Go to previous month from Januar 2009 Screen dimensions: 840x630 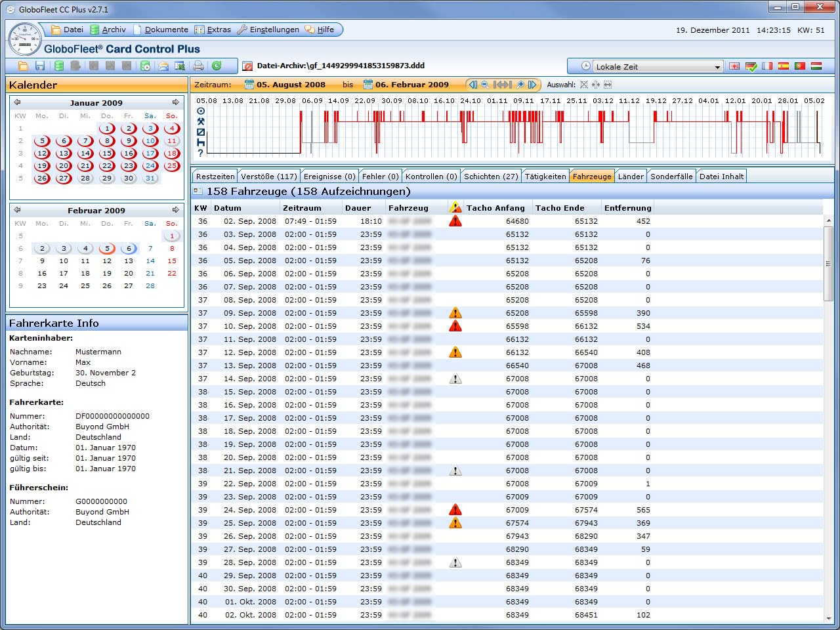[17, 102]
